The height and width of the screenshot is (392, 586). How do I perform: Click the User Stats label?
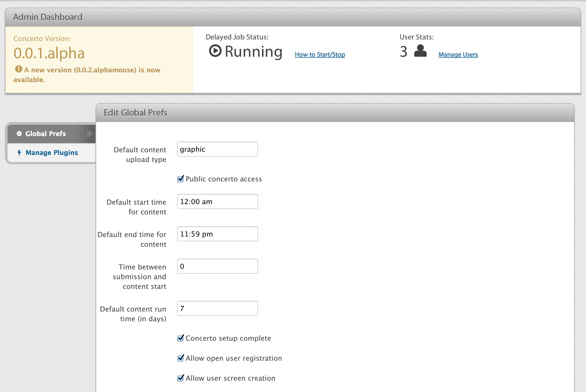point(417,37)
